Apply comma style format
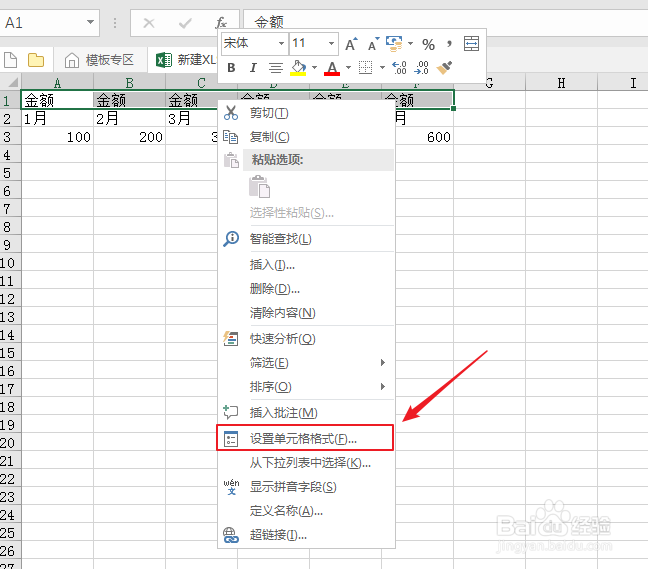Viewport: 648px width, 569px height. 450,44
